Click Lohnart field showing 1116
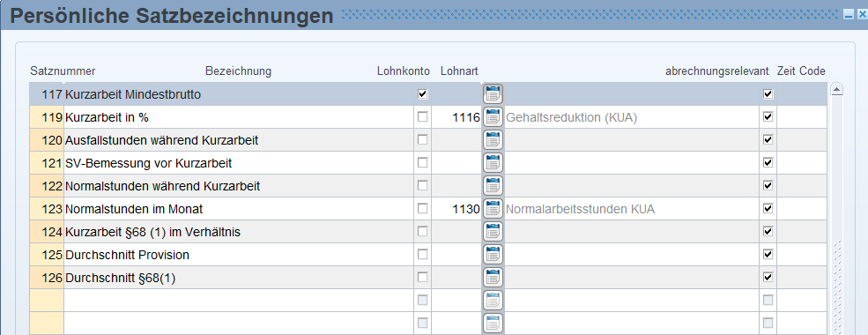 point(456,117)
